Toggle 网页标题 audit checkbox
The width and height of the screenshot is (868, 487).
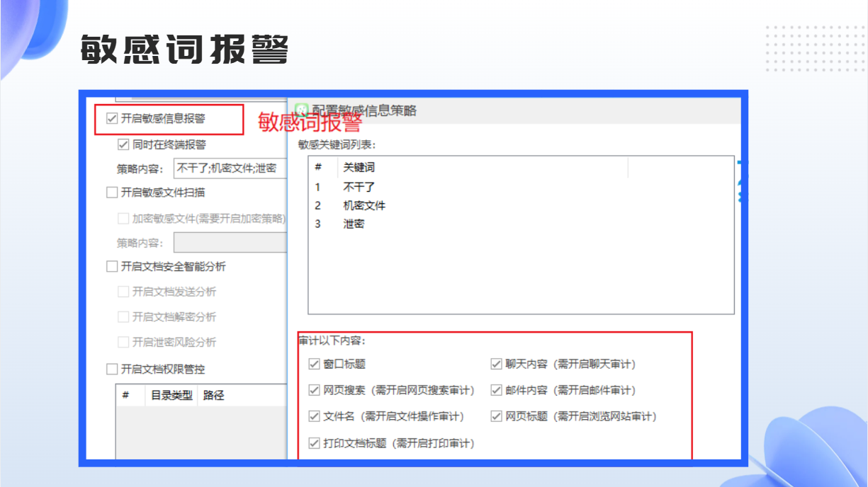[497, 417]
